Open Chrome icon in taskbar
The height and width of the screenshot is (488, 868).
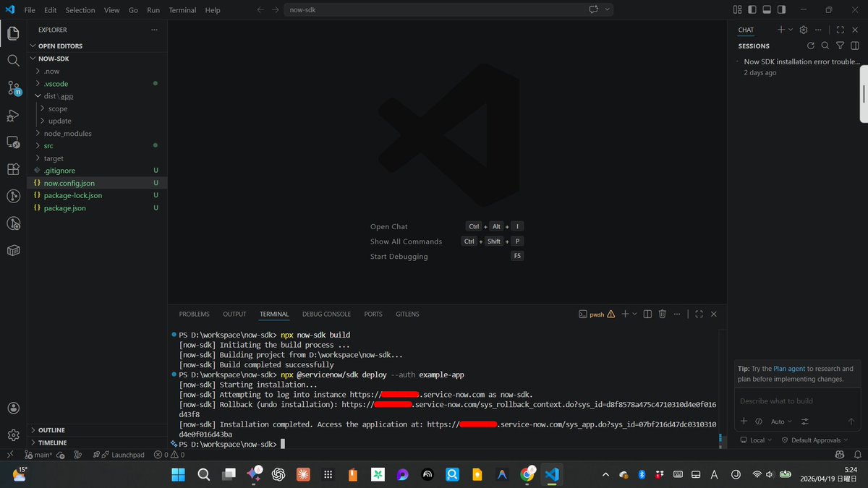click(x=527, y=474)
